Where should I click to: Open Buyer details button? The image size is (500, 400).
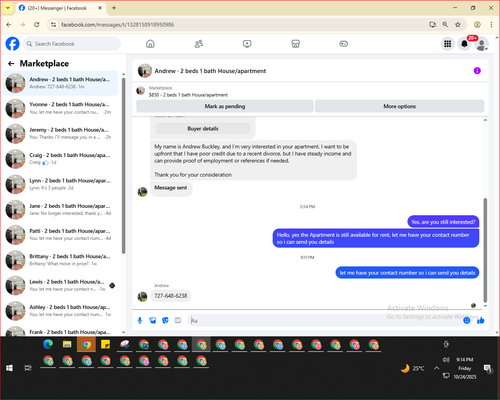click(x=203, y=129)
